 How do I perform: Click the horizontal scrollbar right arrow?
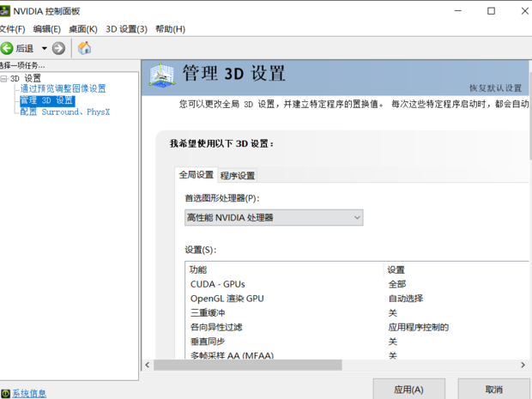[523, 365]
